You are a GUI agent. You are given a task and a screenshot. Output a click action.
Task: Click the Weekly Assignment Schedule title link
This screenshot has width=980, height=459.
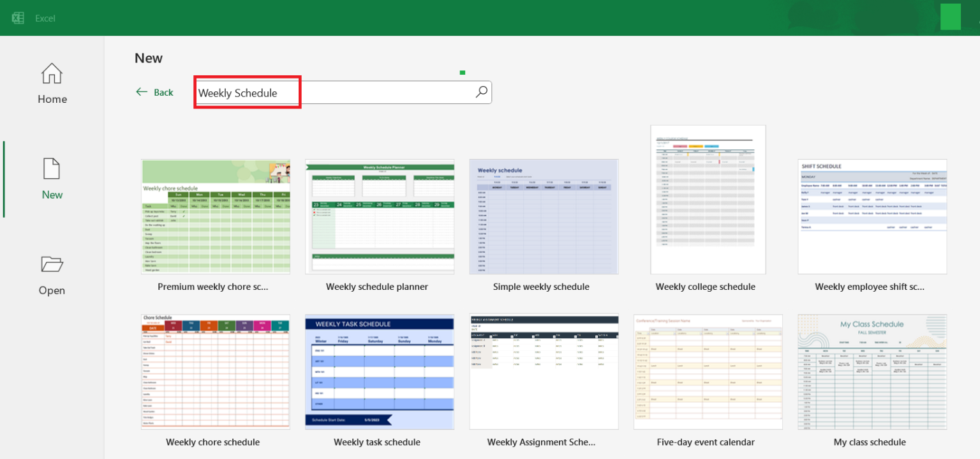pos(542,442)
